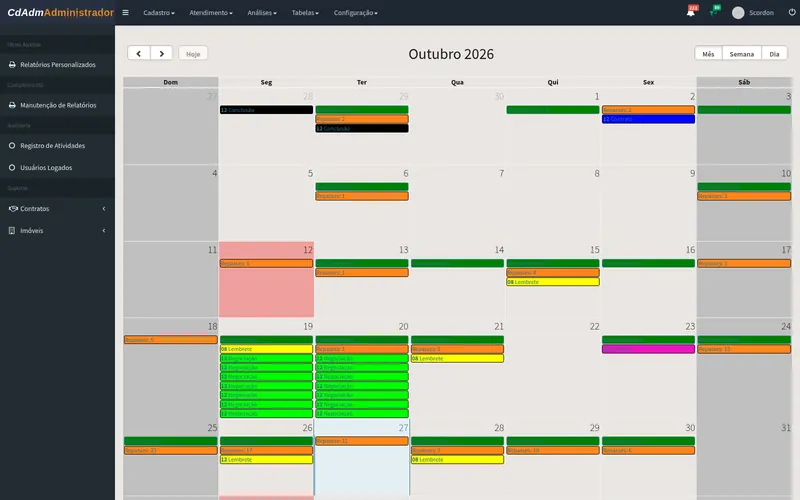
Task: Open orange Repasses event on October 17
Action: (744, 263)
